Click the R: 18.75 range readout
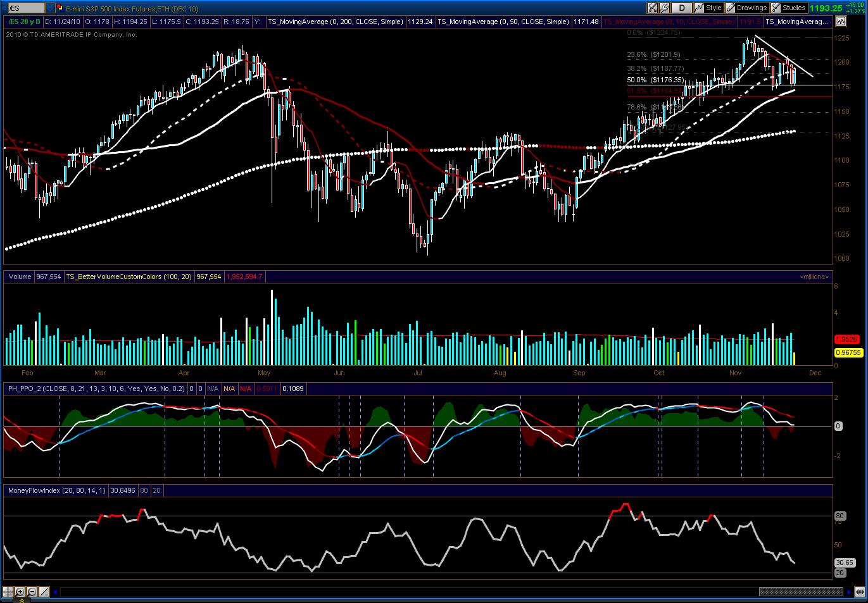This screenshot has height=603, width=868. pos(238,22)
